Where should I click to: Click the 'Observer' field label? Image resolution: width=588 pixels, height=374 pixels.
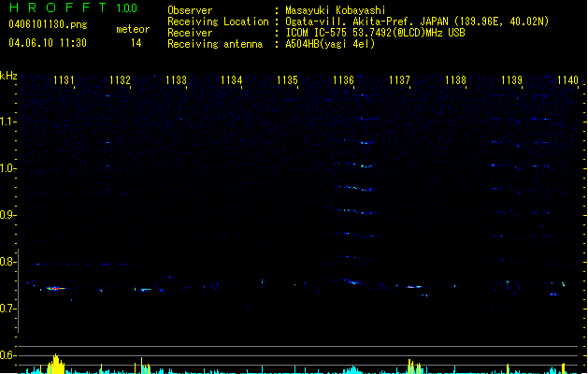click(190, 10)
